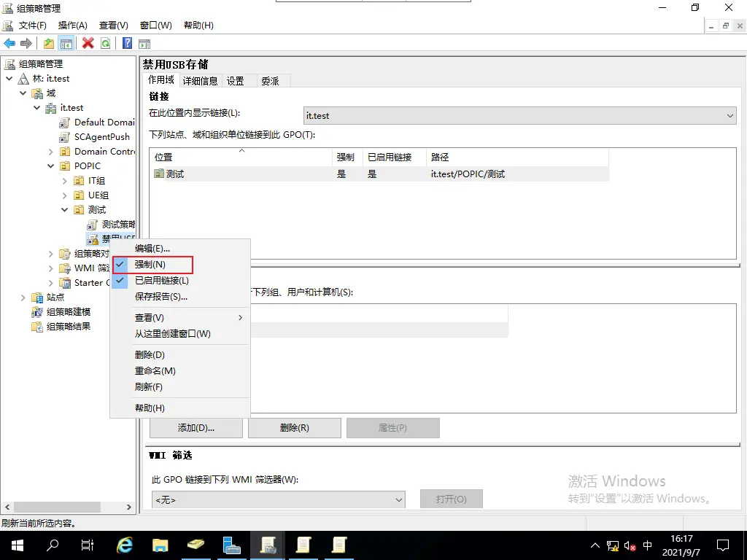Toggle the checked 强制(N) enforced option
Screen dimensions: 747x560
coord(150,265)
